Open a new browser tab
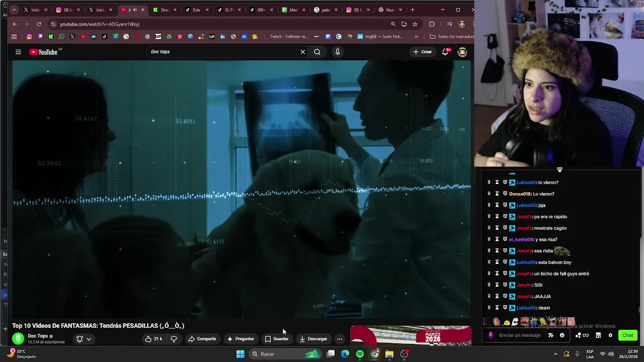The image size is (644, 362). (x=412, y=10)
